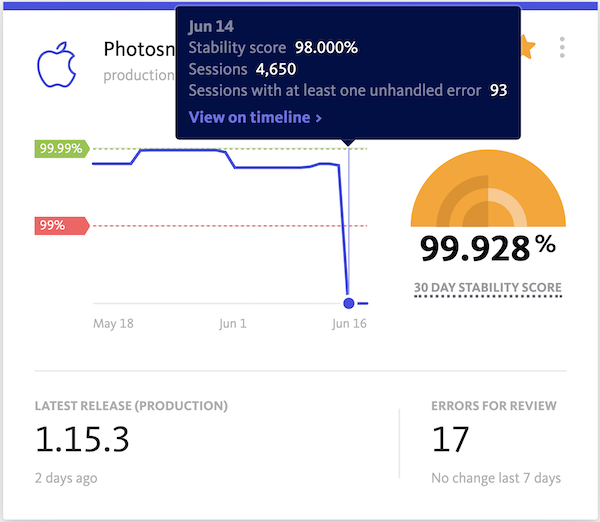Screen dimensions: 600x522
Task: Click the Sessions 4,650 tooltip value
Action: point(276,69)
